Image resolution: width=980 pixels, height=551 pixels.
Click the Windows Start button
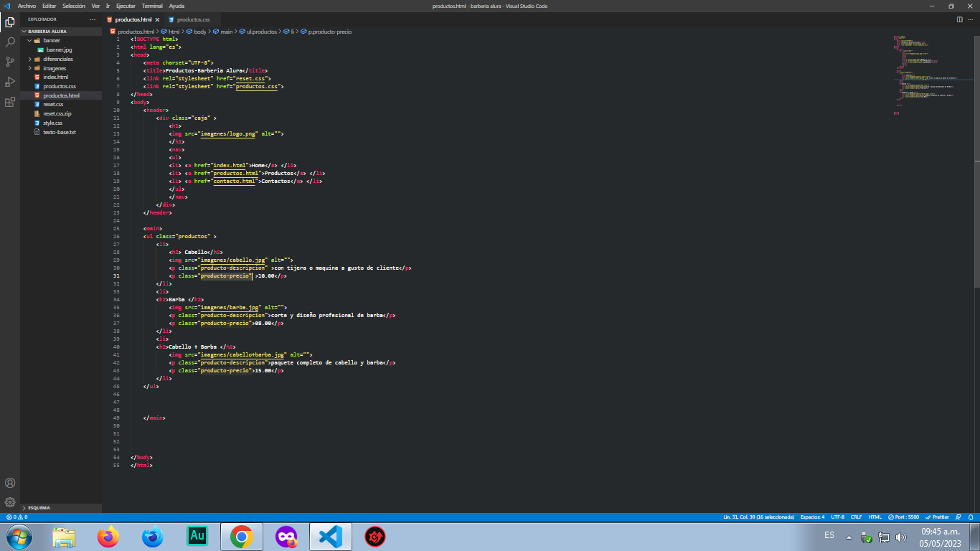tap(19, 536)
